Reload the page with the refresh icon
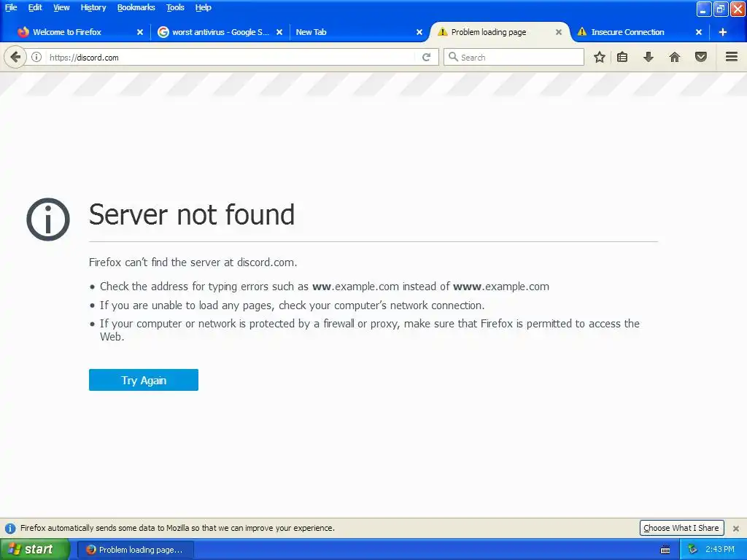 pos(426,57)
